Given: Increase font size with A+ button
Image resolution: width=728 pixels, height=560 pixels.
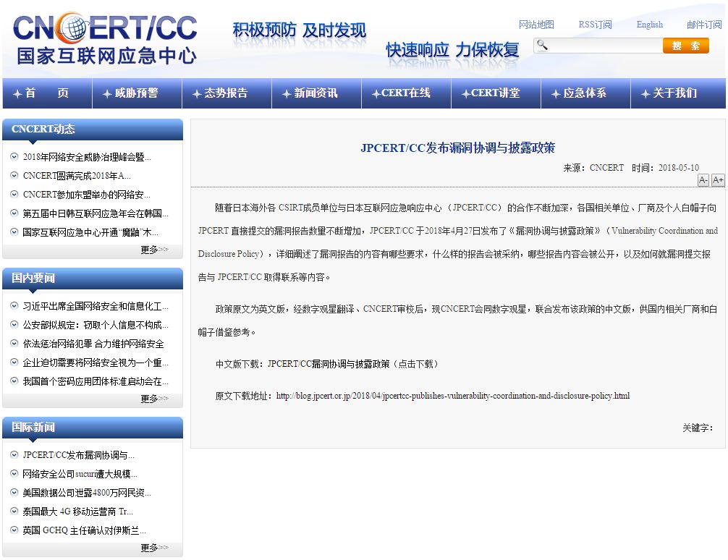Looking at the screenshot, I should click(718, 180).
